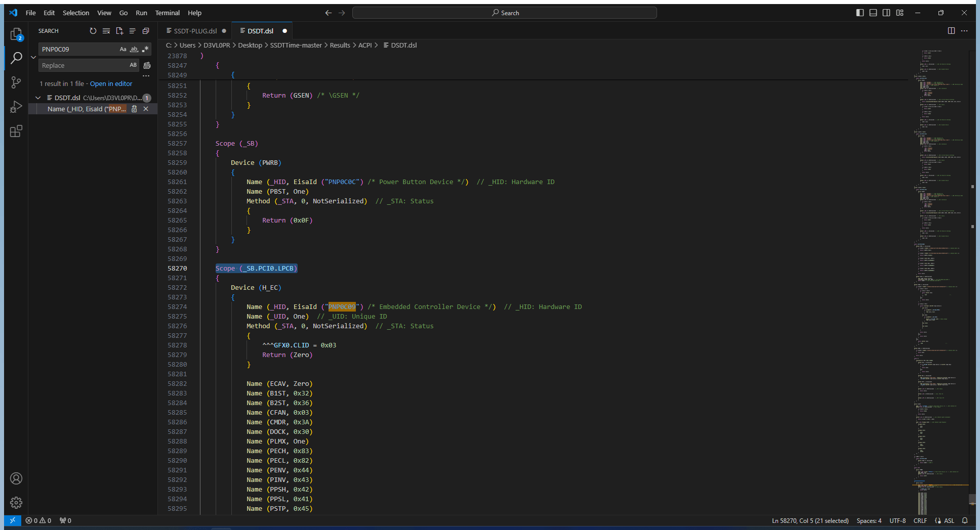The width and height of the screenshot is (980, 530).
Task: Collapse the Replace field toggle chevron
Action: 33,57
